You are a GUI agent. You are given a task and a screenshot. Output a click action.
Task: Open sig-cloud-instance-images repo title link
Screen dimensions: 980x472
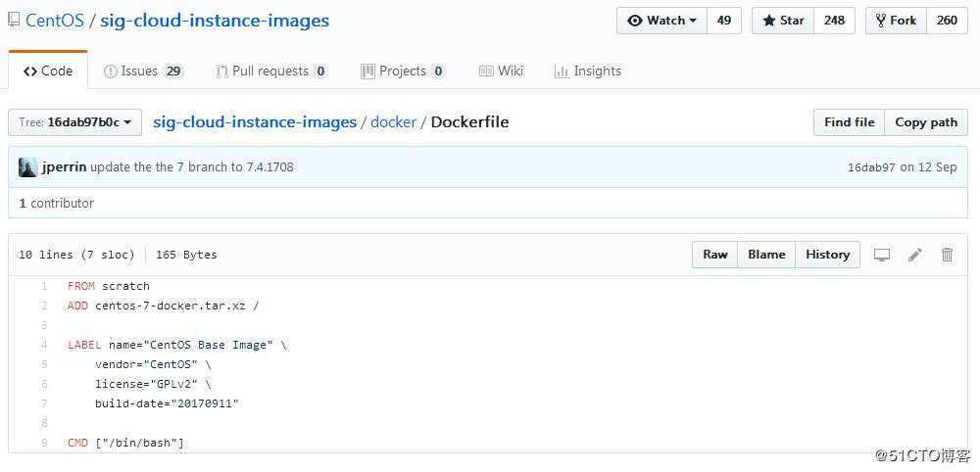[215, 21]
